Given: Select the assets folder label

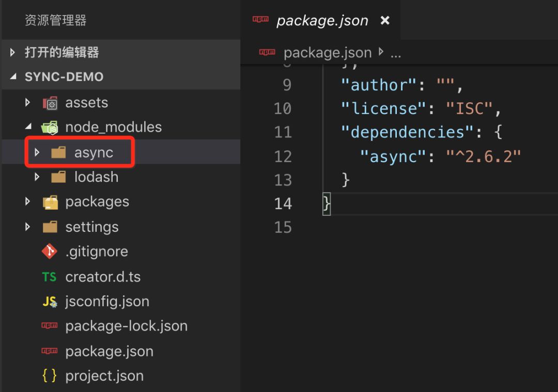Looking at the screenshot, I should coord(86,103).
